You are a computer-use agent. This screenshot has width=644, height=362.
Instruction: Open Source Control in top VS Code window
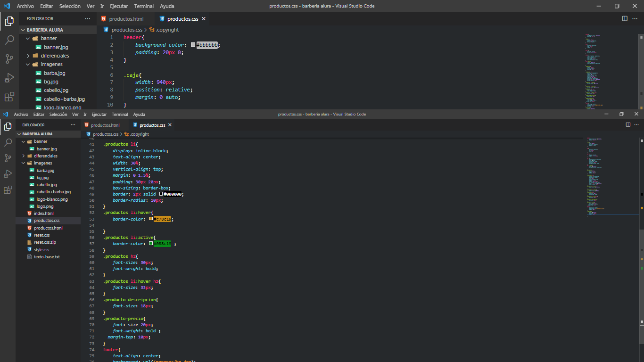click(x=9, y=59)
